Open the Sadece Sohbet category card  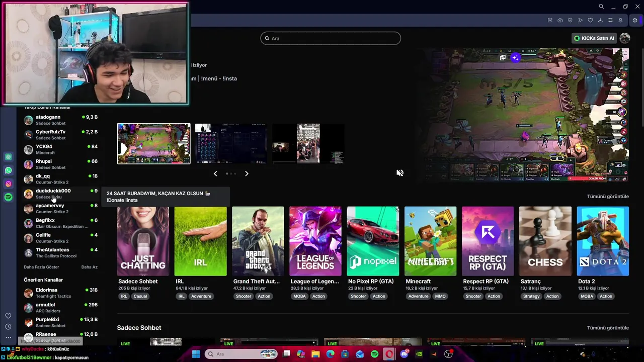(x=143, y=241)
